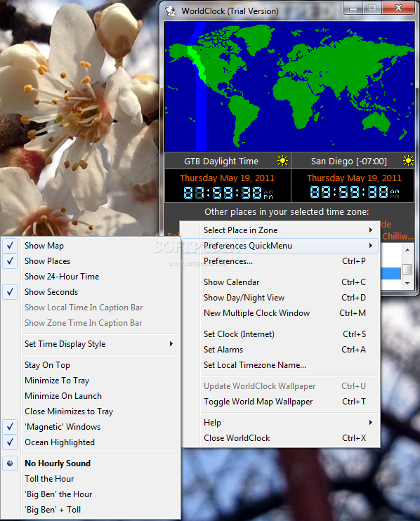This screenshot has width=420, height=521.
Task: Click scroll down arrow in places list
Action: pos(407,284)
